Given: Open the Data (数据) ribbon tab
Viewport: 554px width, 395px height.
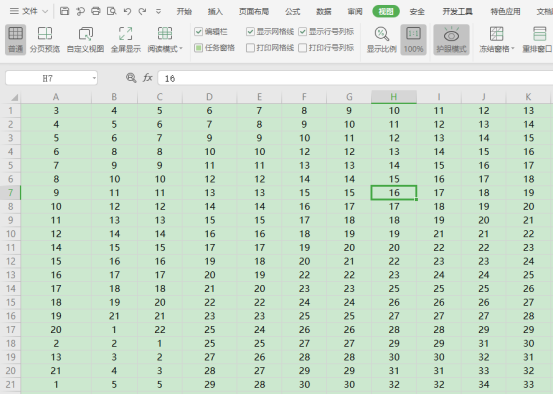Looking at the screenshot, I should click(x=324, y=12).
